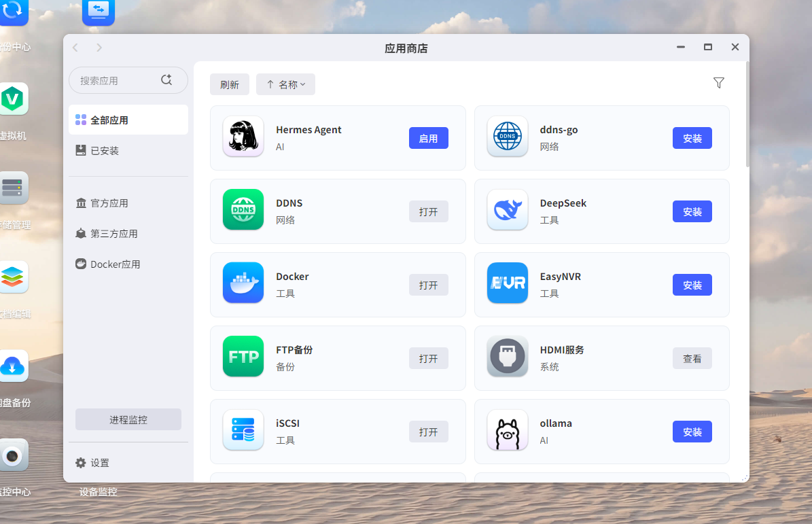Click the DeepSeek title text

pos(563,203)
